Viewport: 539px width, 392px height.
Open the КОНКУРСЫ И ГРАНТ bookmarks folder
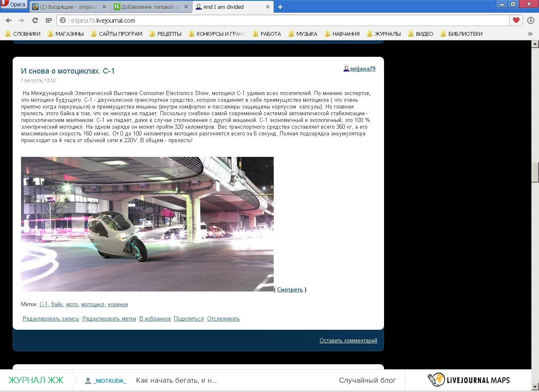point(216,34)
